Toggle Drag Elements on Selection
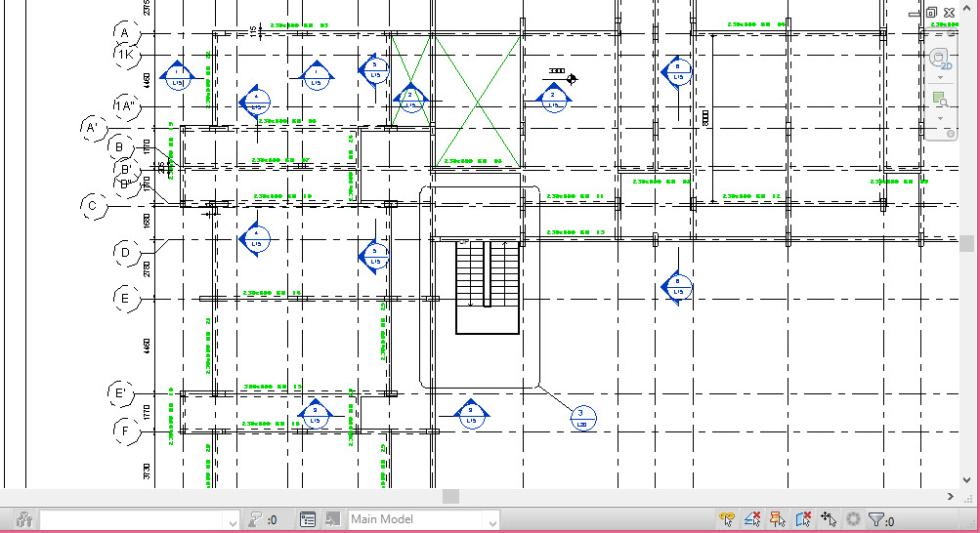Image resolution: width=980 pixels, height=533 pixels. (829, 519)
